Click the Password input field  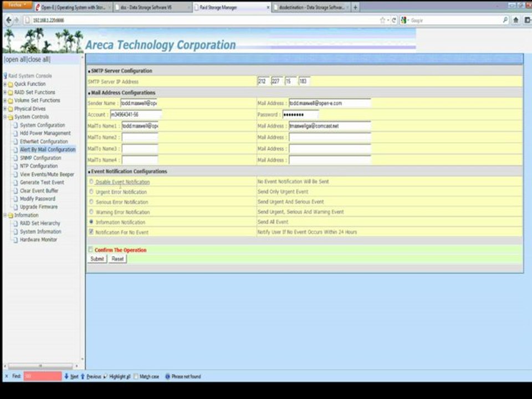tap(300, 115)
